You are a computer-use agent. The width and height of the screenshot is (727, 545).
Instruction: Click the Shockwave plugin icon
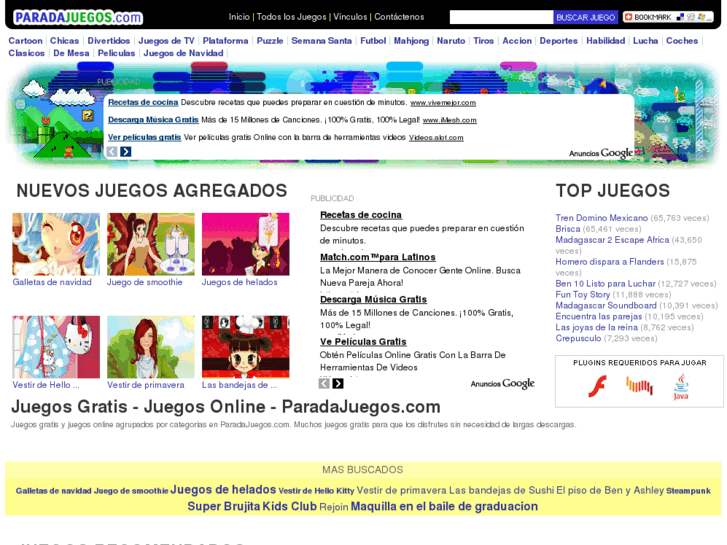click(639, 385)
